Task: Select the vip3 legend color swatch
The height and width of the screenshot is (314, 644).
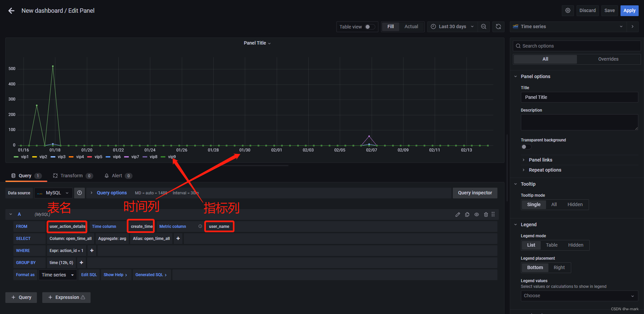Action: (x=54, y=157)
